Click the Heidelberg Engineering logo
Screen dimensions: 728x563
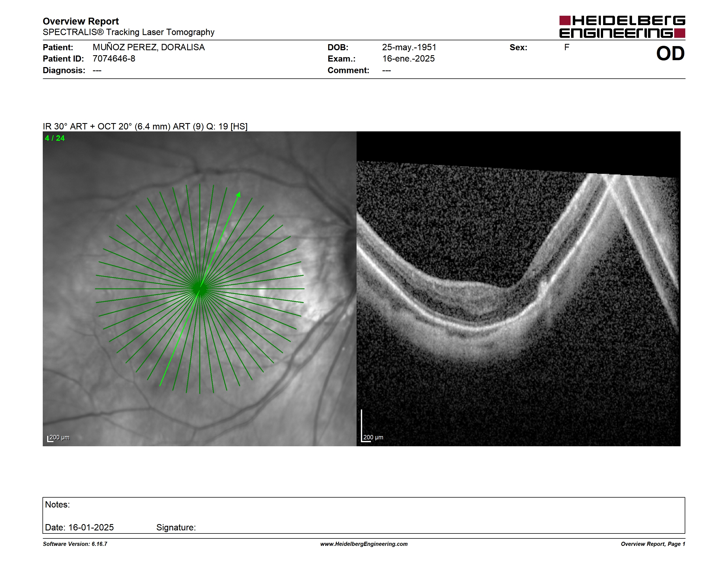pos(622,27)
